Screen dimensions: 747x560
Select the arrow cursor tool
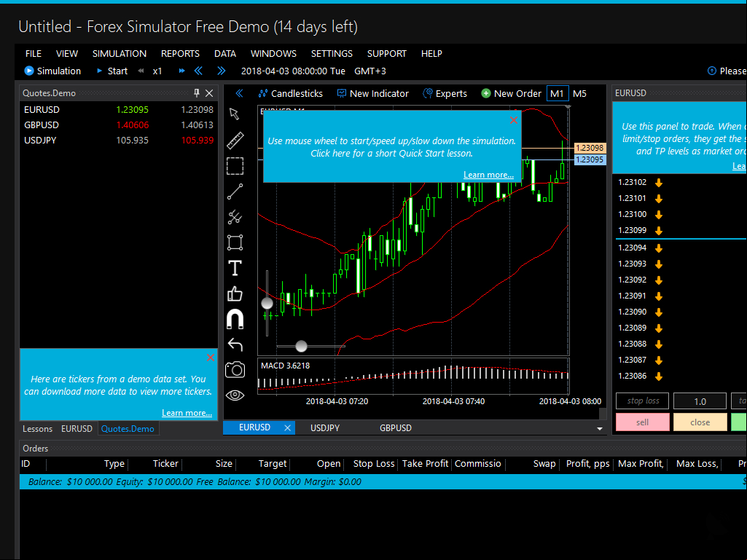(x=234, y=114)
